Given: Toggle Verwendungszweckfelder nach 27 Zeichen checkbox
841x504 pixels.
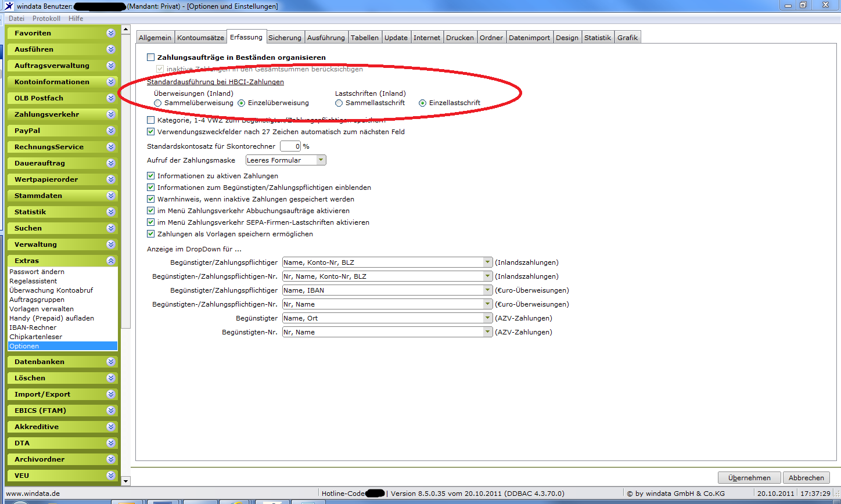Looking at the screenshot, I should pyautogui.click(x=151, y=132).
